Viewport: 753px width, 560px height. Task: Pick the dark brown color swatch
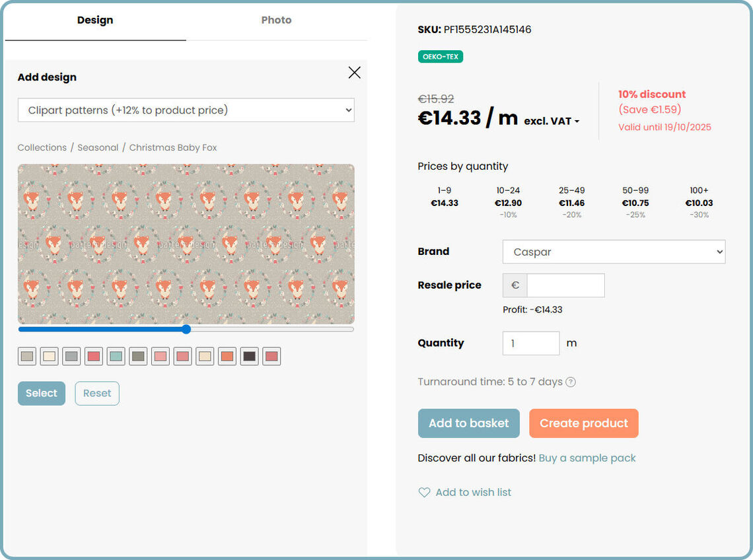point(249,357)
